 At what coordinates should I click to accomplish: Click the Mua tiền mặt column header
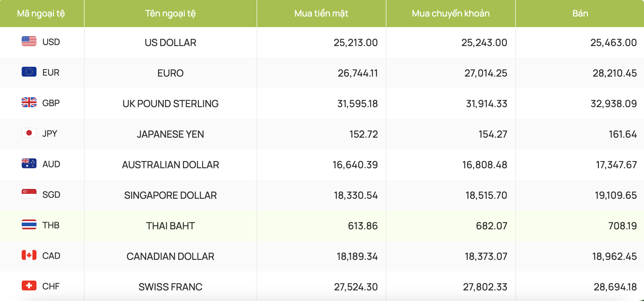(321, 14)
